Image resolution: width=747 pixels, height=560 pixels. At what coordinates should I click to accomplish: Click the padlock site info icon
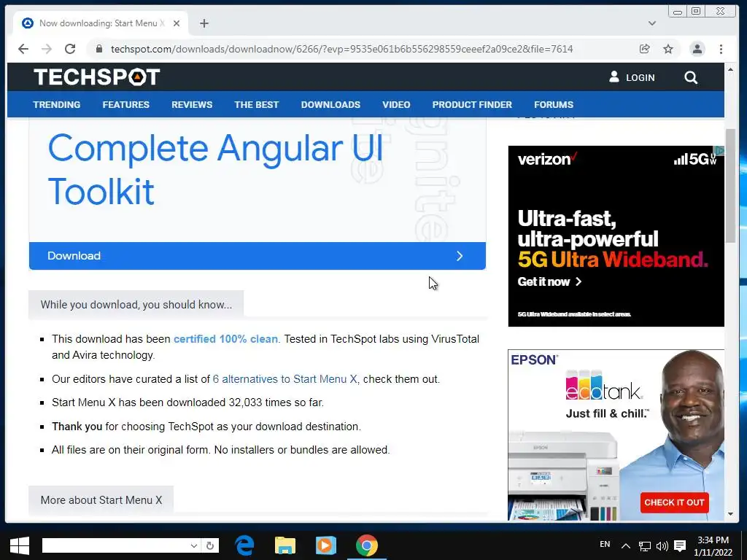coord(99,49)
